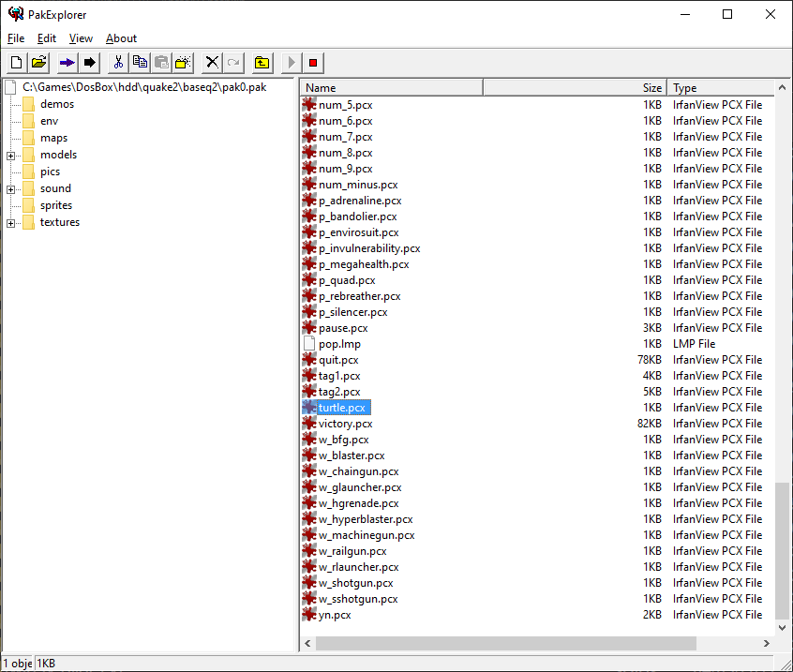Click the icon beside yn.pcx
793x672 pixels.
[309, 615]
